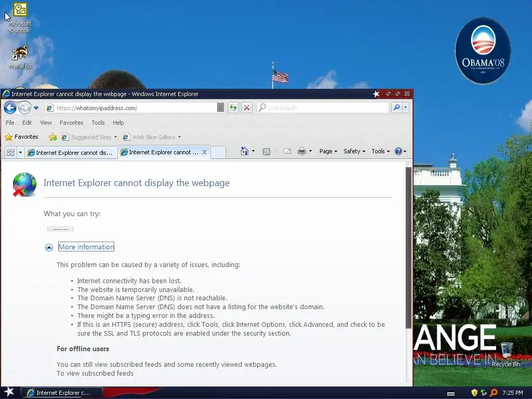
Task: Open the Page command menu
Action: click(x=328, y=151)
